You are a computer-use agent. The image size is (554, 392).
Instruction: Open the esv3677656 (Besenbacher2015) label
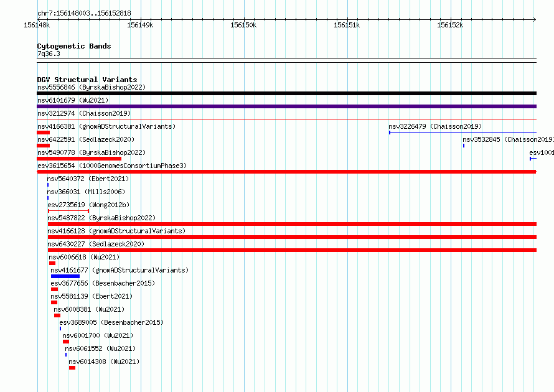103,283
